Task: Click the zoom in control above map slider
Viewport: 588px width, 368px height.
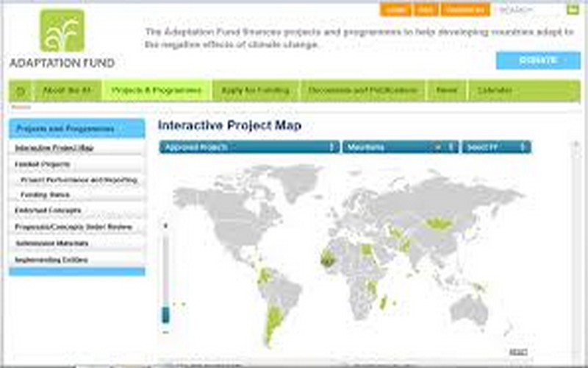Action: point(165,226)
